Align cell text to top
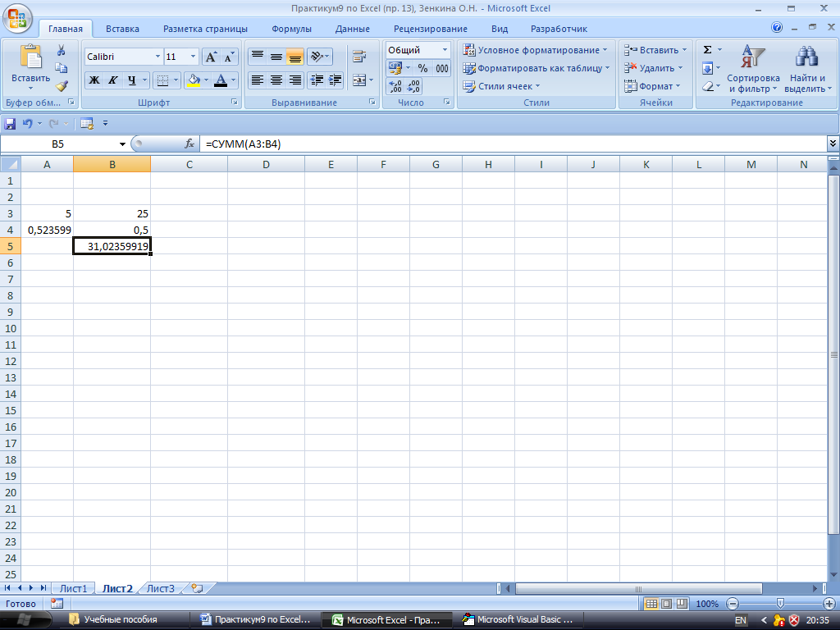Viewport: 840px width, 630px height. 258,57
